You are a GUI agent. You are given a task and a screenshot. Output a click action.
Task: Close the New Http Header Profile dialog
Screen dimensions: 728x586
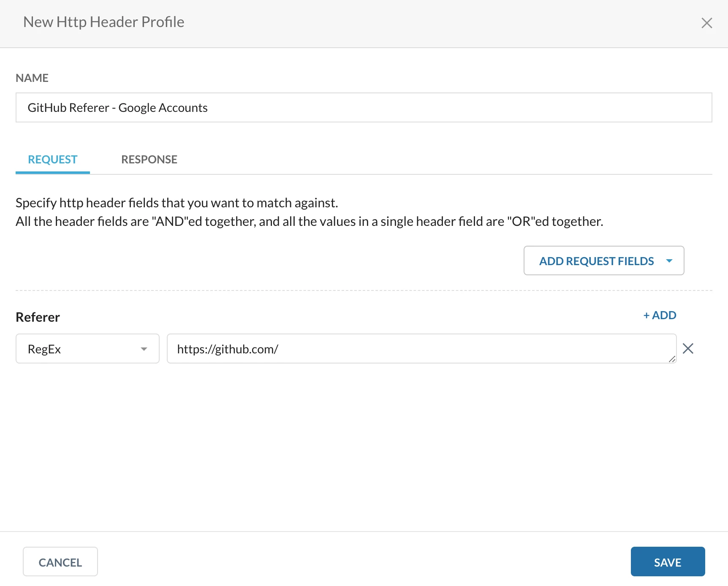[x=706, y=23]
